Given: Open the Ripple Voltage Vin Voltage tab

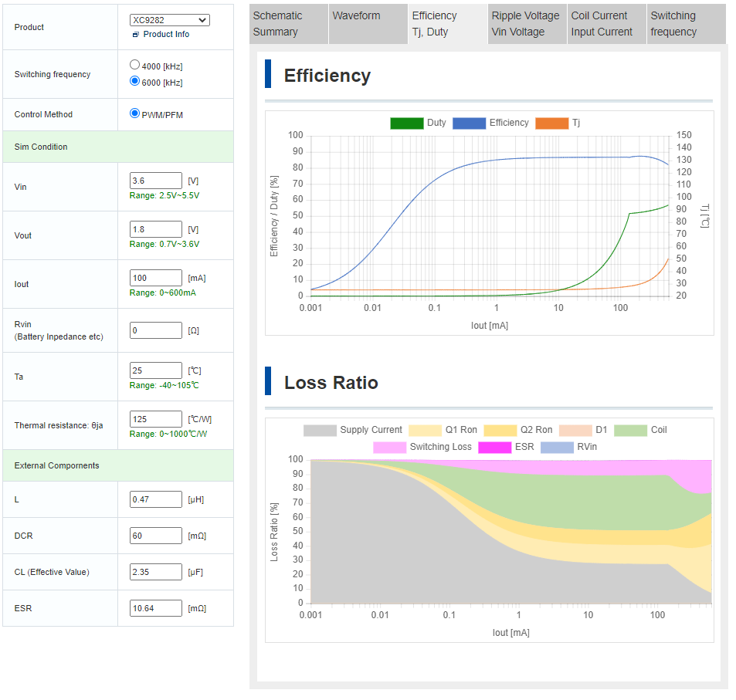Looking at the screenshot, I should click(x=527, y=24).
